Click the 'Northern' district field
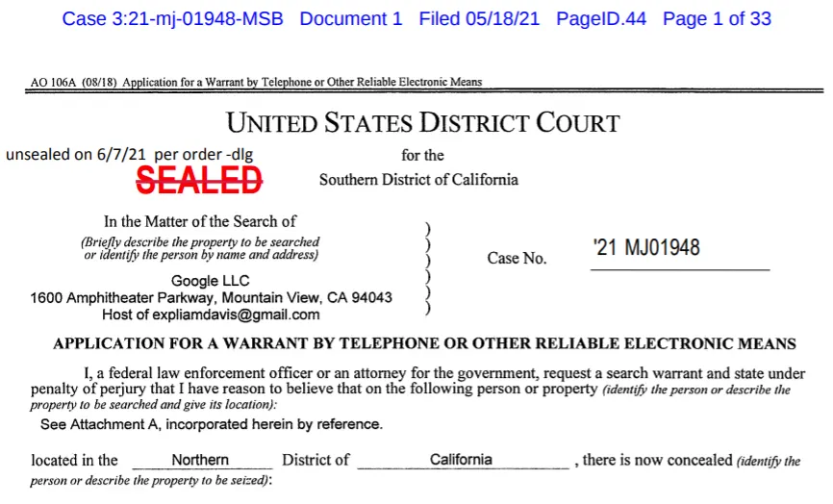The width and height of the screenshot is (833, 504). 200,460
